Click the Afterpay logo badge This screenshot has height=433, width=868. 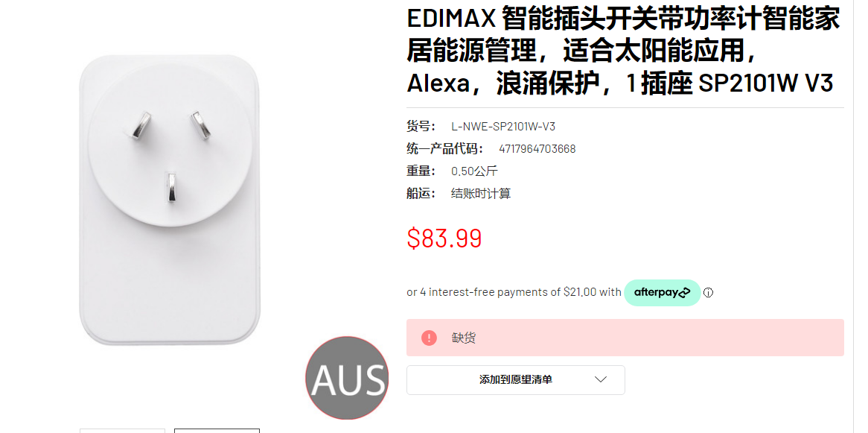[x=662, y=293]
